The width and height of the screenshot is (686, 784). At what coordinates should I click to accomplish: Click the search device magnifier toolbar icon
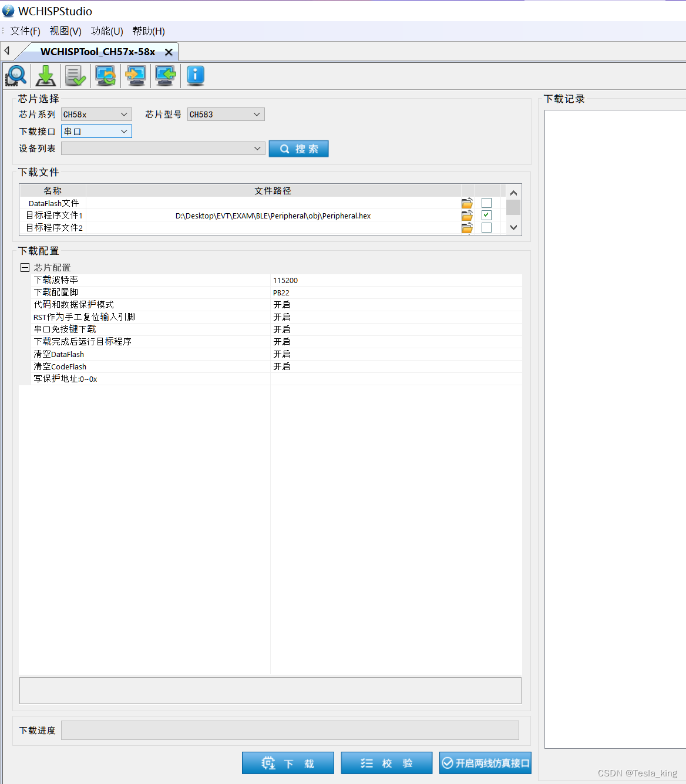[x=16, y=76]
